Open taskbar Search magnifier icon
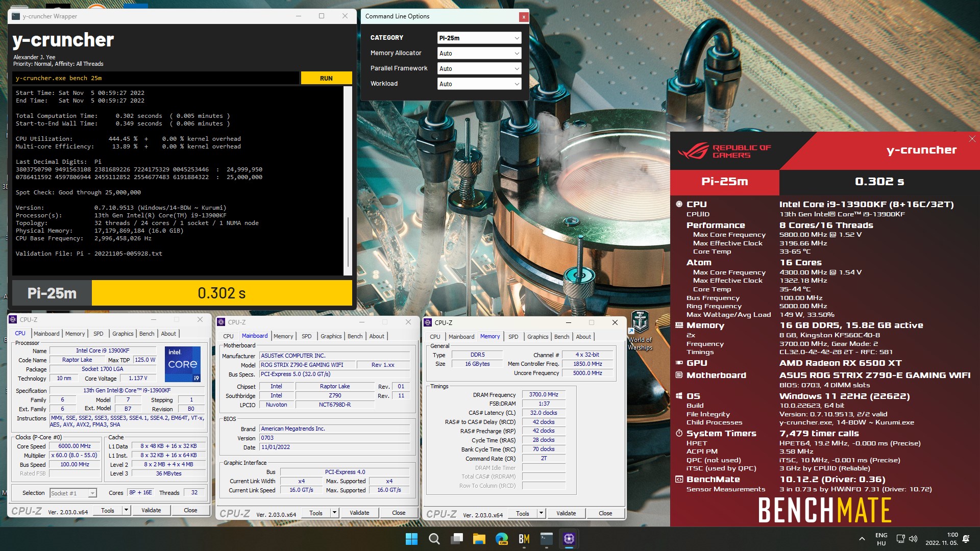 coord(434,539)
